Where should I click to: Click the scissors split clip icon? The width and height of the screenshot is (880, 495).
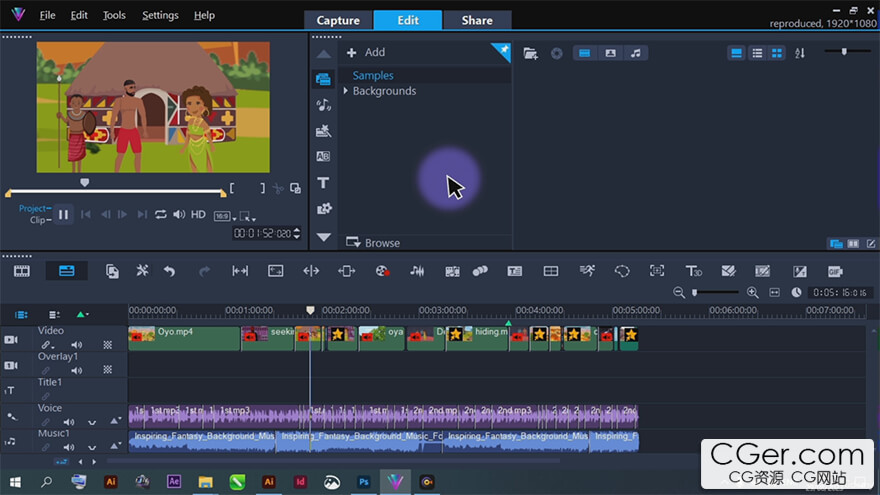click(278, 189)
